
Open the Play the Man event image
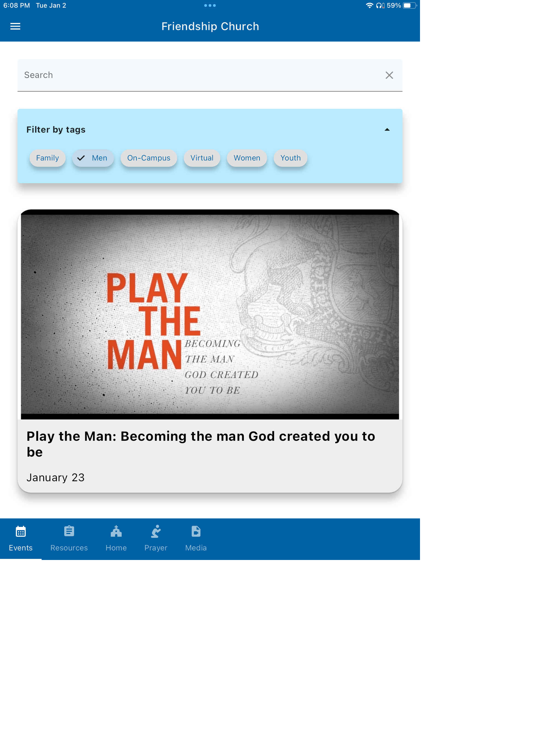pos(210,314)
